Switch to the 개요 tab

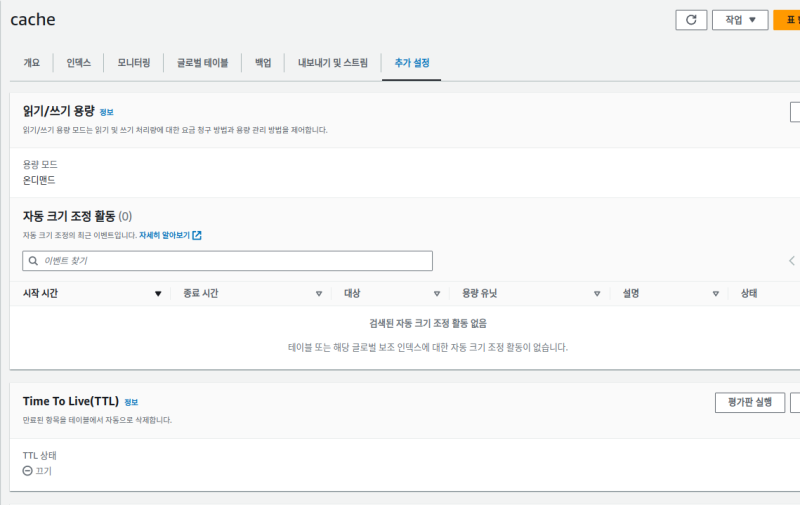[x=32, y=63]
